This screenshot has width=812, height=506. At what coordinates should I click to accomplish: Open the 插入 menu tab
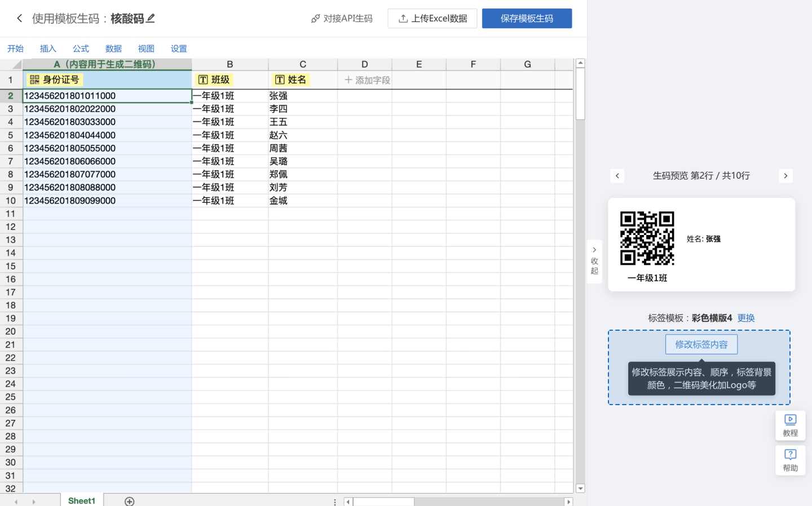[x=48, y=48]
